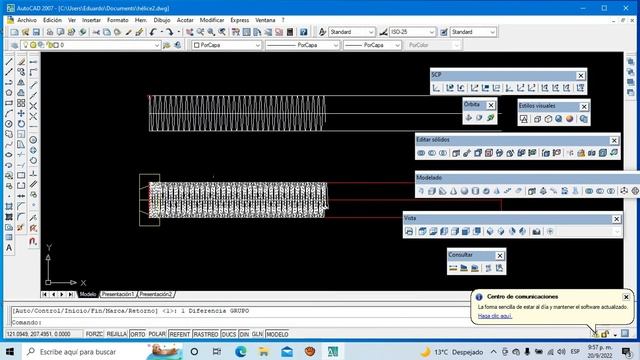Select 2D wireframe in Estilos visuales toolbar
The width and height of the screenshot is (640, 360).
[x=524, y=119]
